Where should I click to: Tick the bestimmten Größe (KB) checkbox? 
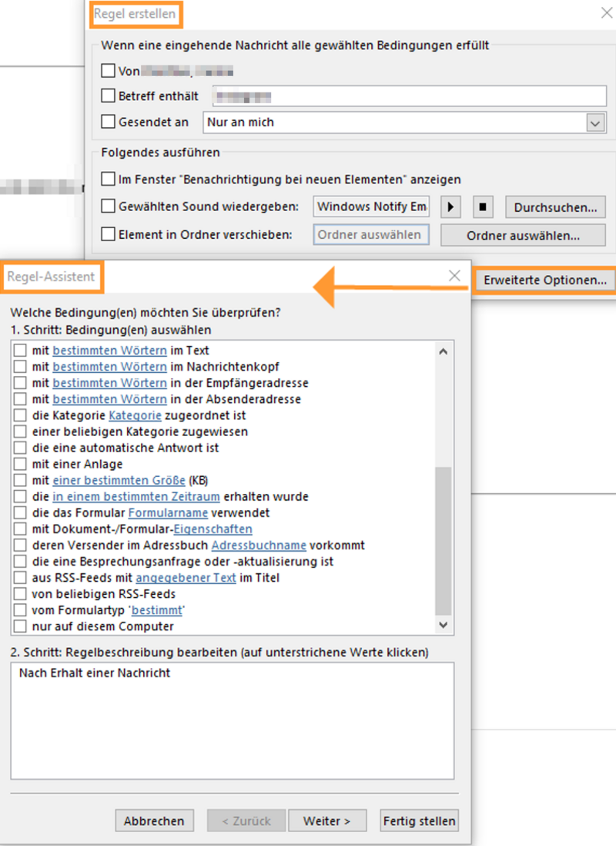[20, 480]
